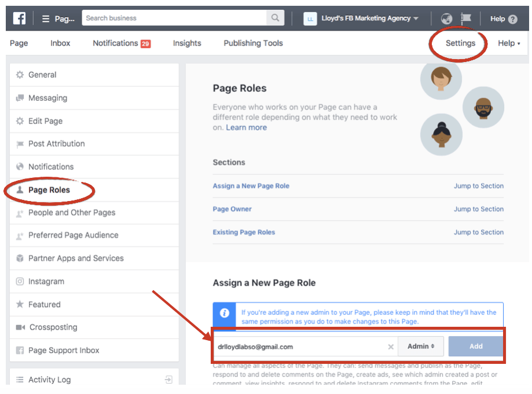This screenshot has width=532, height=394.
Task: Open Crossposting settings
Action: click(94, 327)
